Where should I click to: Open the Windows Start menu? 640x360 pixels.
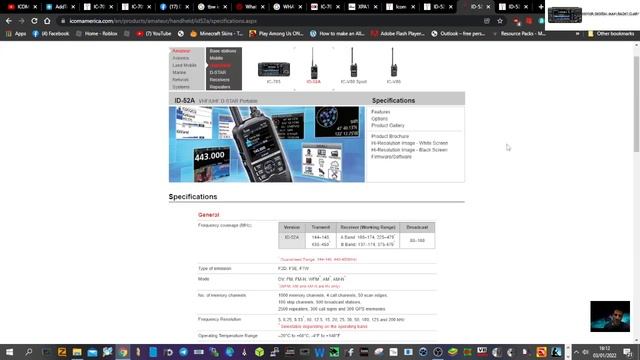9,352
